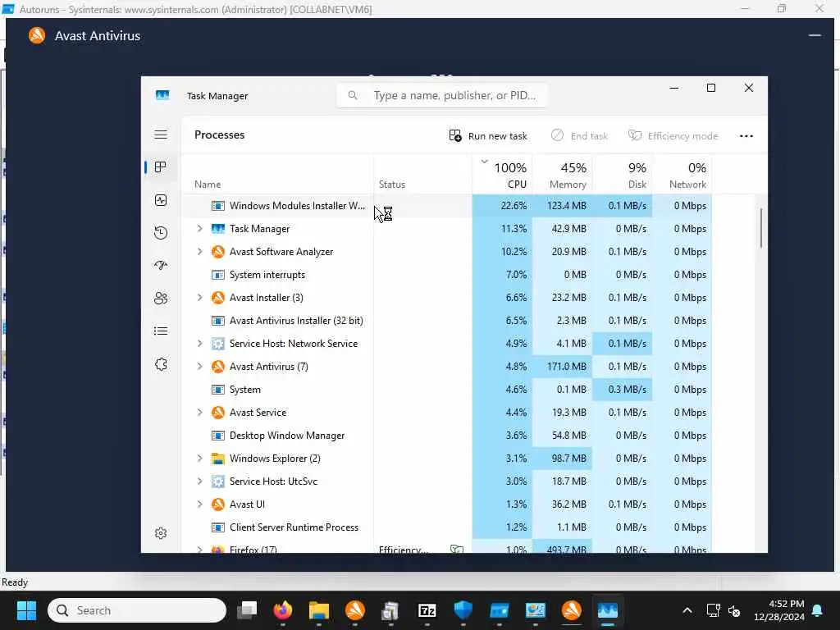The height and width of the screenshot is (630, 840).
Task: Click the Task Manager search box
Action: (442, 95)
